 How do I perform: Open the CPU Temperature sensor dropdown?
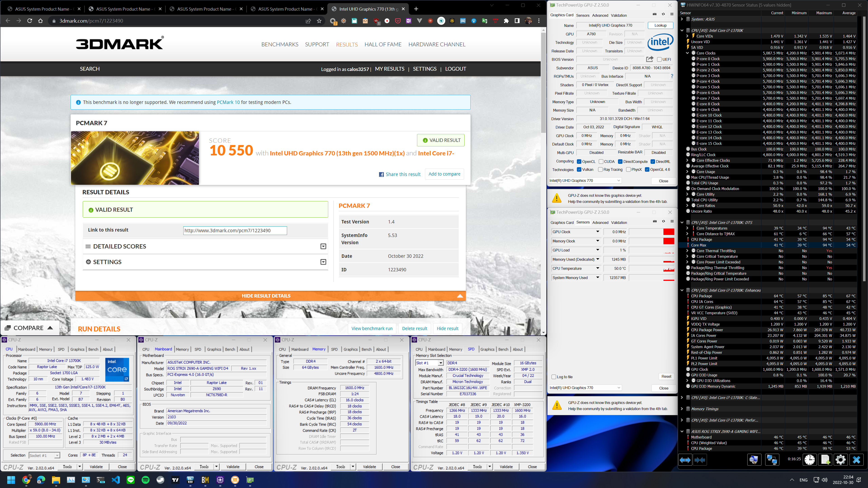(x=597, y=268)
